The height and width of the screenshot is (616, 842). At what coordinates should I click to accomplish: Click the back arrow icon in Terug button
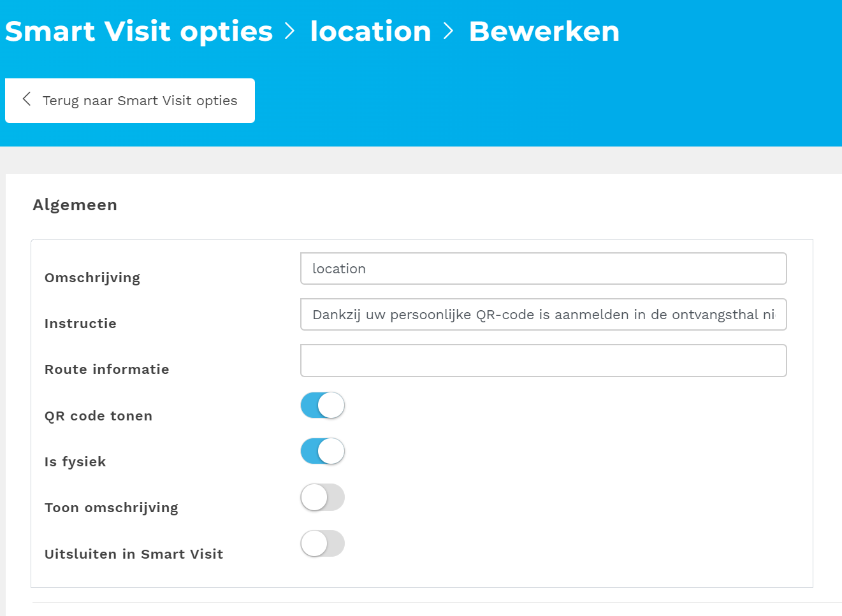pos(26,99)
